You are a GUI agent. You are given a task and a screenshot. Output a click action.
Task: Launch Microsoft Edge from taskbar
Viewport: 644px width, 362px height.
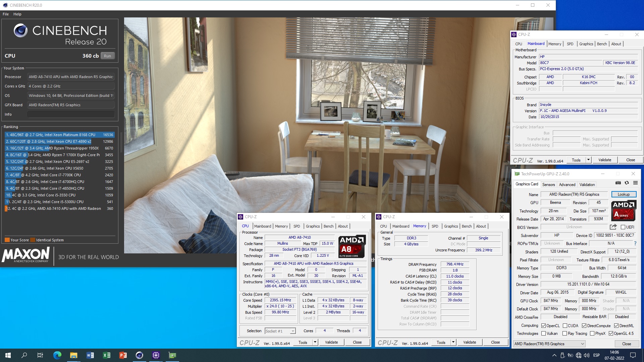57,355
